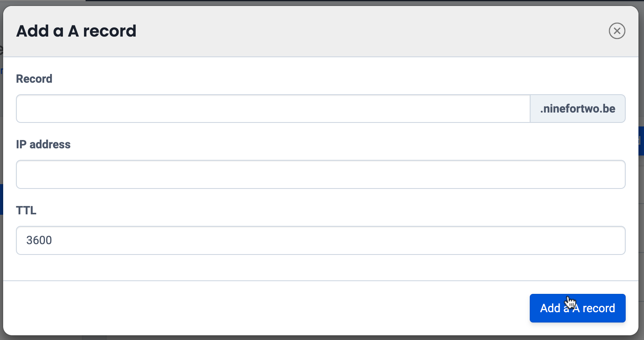
Task: Click the TTL label text
Action: tap(26, 210)
